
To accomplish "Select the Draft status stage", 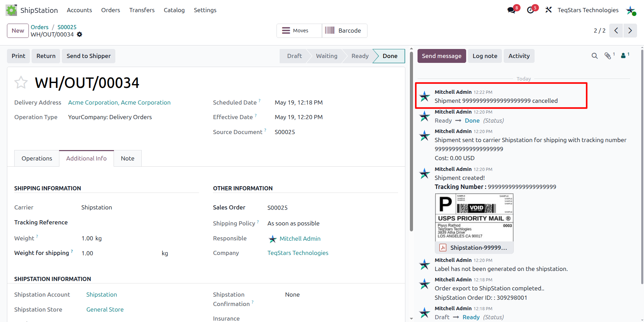I will click(294, 56).
